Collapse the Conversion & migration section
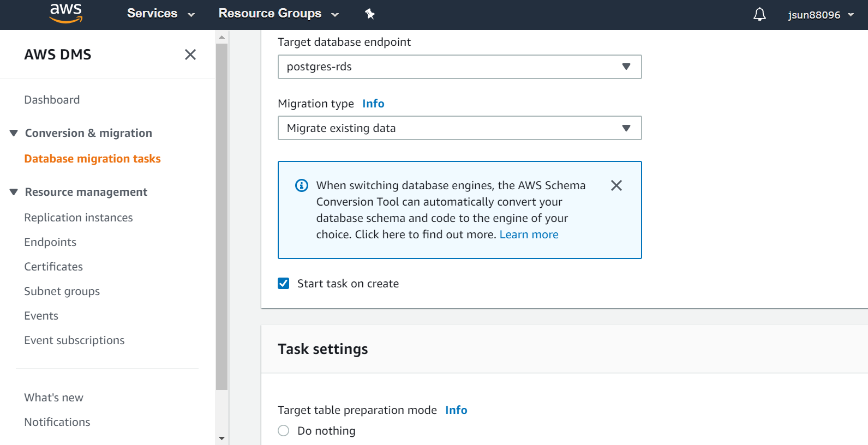868x445 pixels. tap(14, 133)
